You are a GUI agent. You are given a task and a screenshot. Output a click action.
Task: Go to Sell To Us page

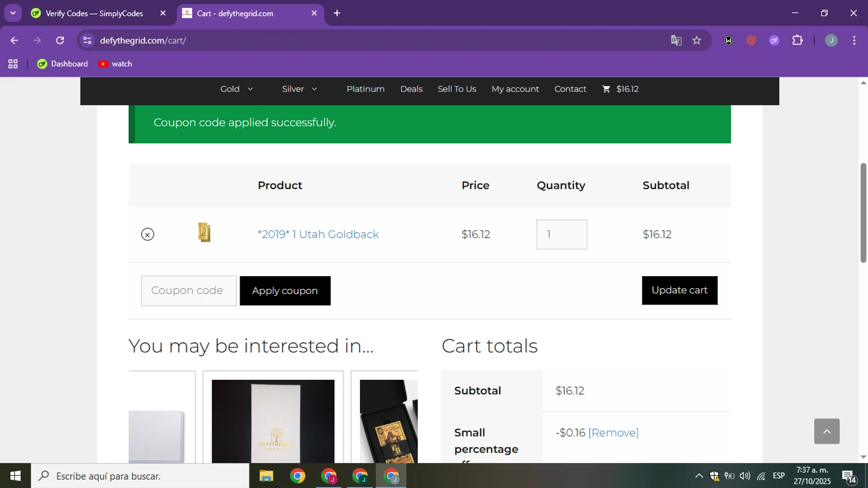click(x=457, y=89)
